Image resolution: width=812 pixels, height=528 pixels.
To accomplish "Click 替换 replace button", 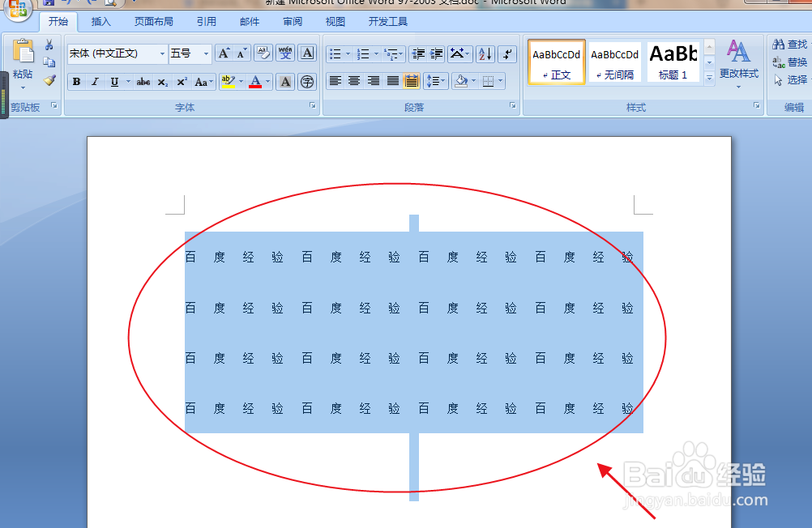I will point(790,62).
